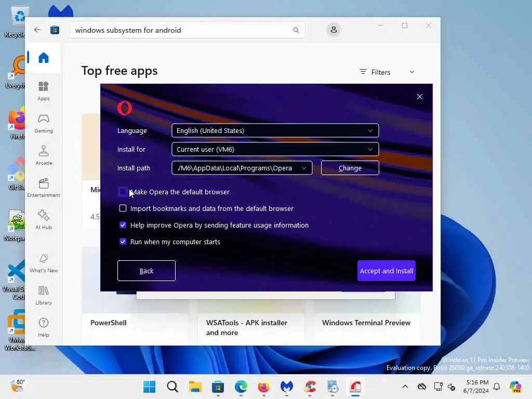Uncheck Help improve Opera usage information
532x399 pixels.
point(123,225)
